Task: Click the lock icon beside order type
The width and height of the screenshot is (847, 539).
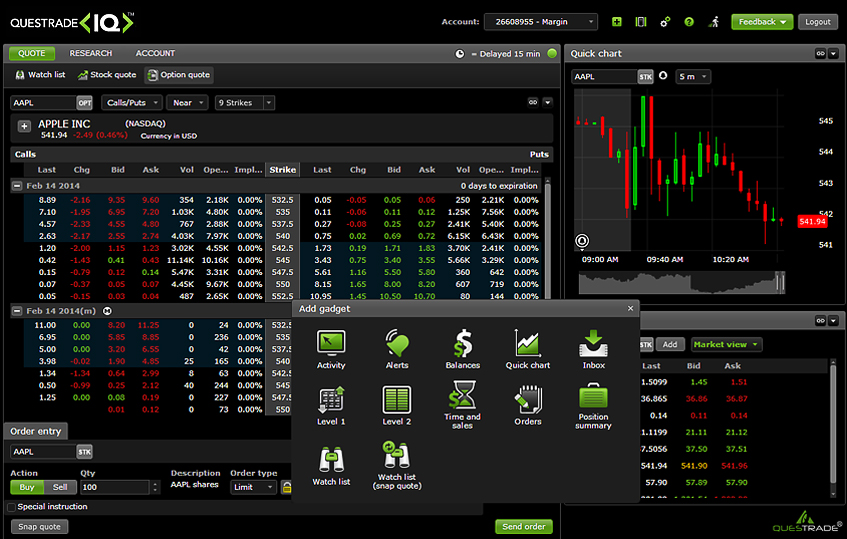Action: coord(286,487)
